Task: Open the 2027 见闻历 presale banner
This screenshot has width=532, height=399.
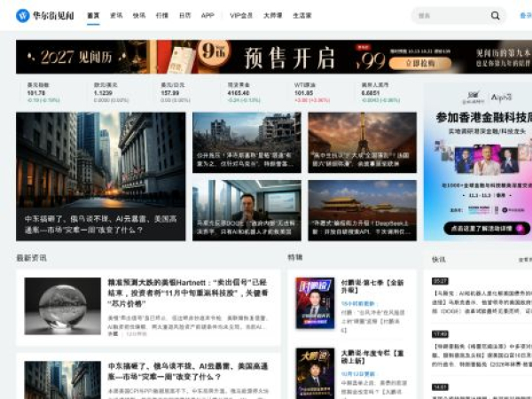Action: [274, 57]
